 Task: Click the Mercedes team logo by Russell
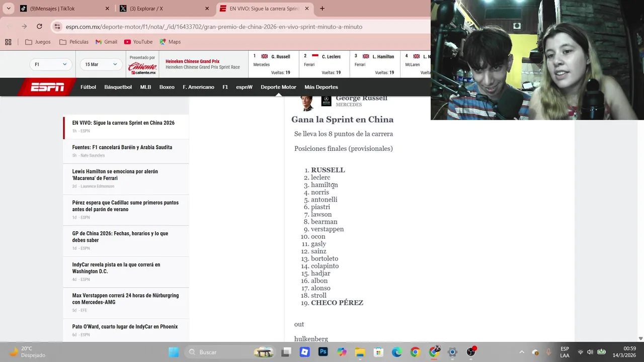point(326,101)
